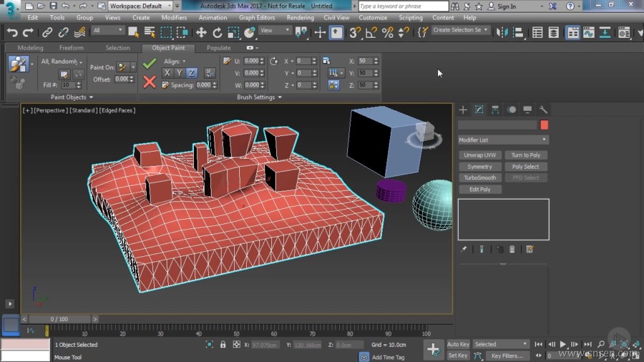Open the Create tab in command panel
The image size is (644, 362).
(x=463, y=109)
